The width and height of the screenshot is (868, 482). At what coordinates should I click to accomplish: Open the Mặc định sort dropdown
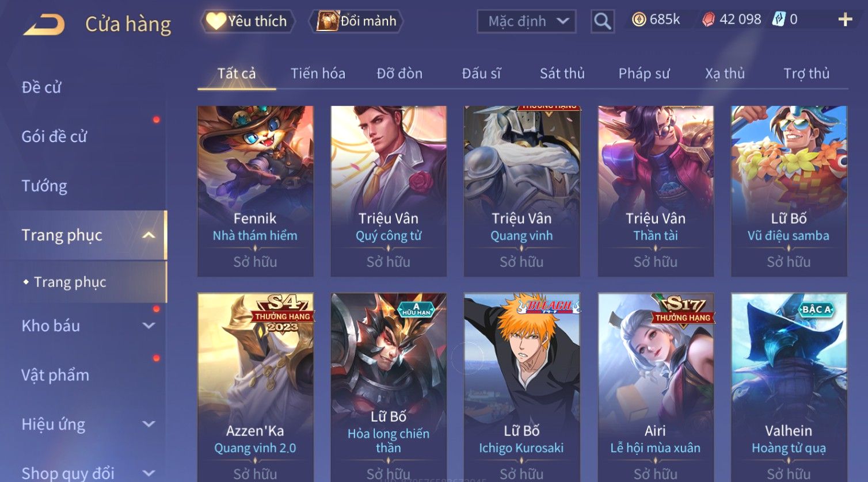click(x=527, y=21)
